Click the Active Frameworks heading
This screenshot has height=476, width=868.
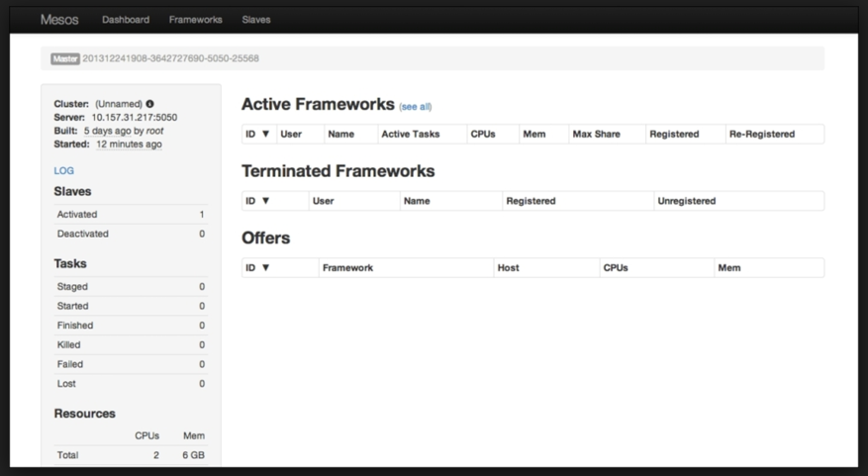coord(318,104)
